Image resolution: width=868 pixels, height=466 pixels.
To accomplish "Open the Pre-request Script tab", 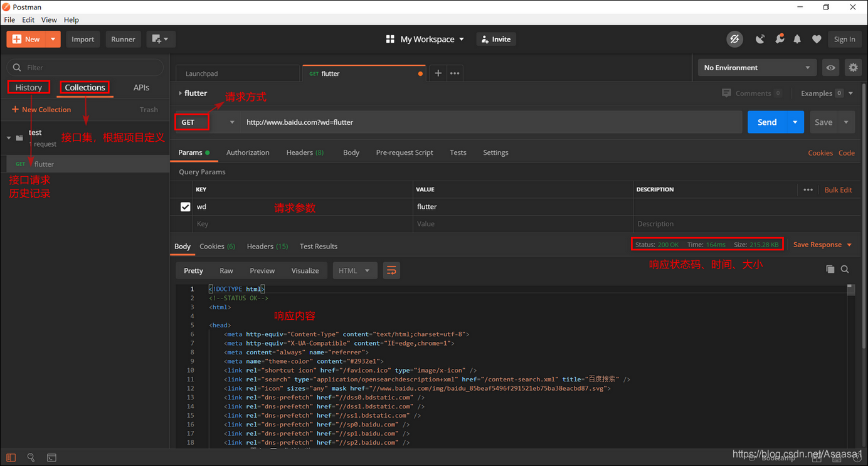I will tap(405, 152).
